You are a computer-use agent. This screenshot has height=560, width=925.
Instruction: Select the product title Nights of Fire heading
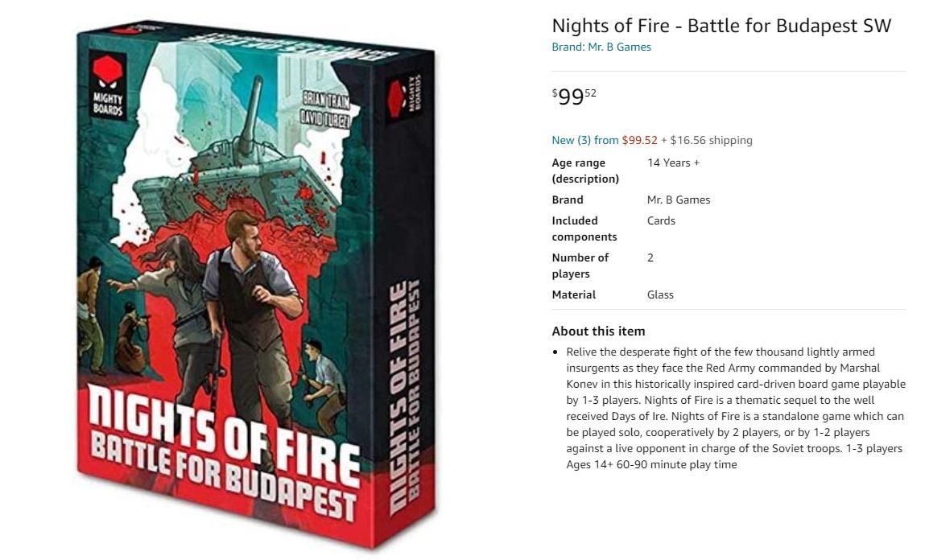pos(721,25)
